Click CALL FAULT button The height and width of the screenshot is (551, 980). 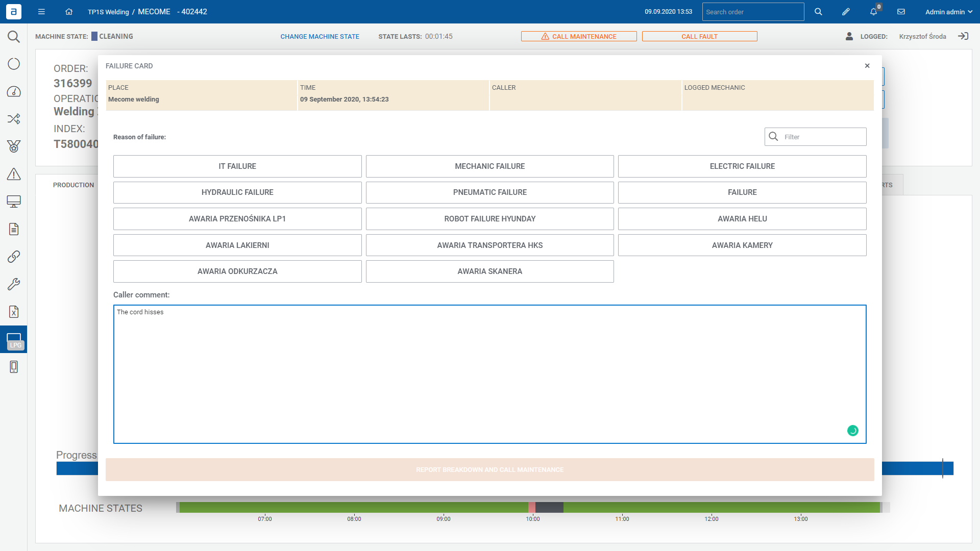pos(700,36)
